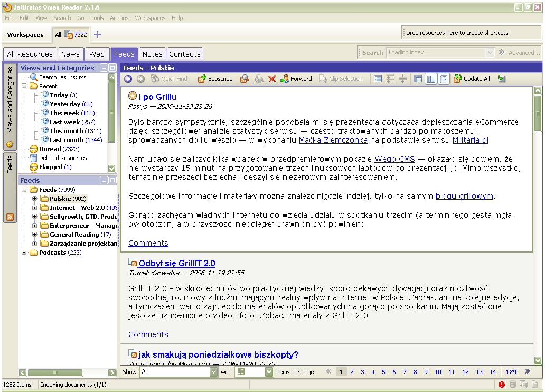
Task: Click the yellow icon on Views and Categories sidebar
Action: coord(10,144)
